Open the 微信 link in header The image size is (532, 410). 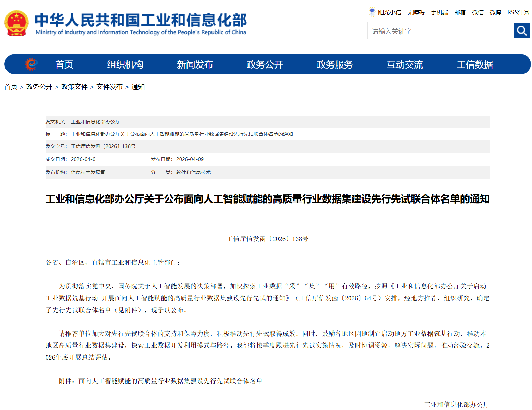point(477,12)
